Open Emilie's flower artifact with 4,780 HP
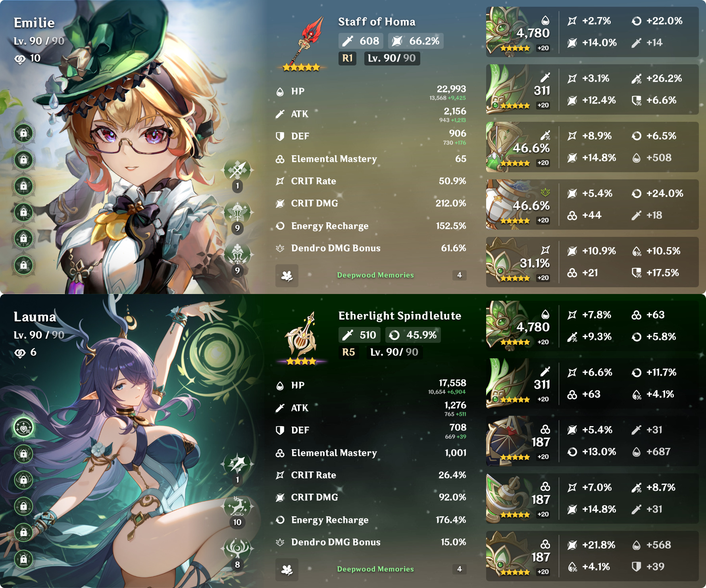This screenshot has width=706, height=588. [592, 32]
